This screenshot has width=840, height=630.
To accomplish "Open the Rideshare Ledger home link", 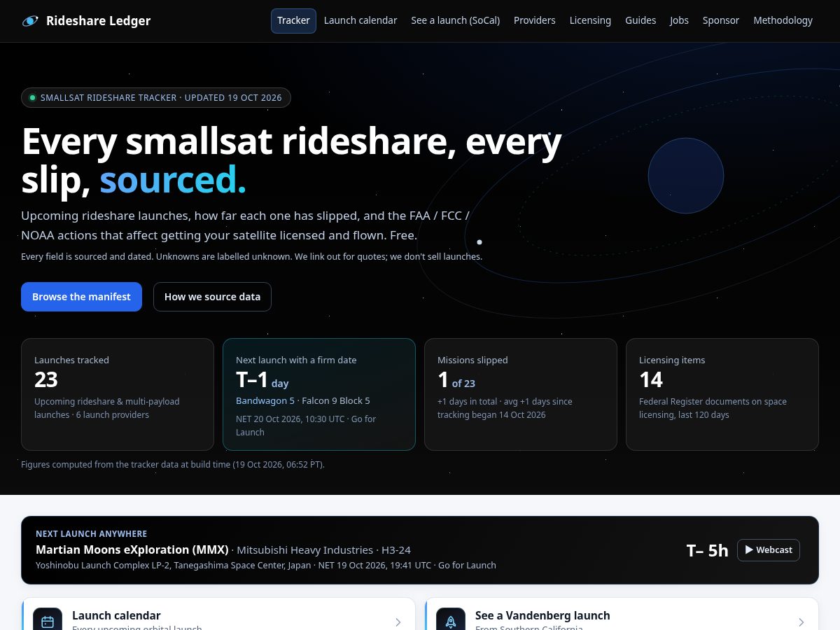I will coord(86,21).
